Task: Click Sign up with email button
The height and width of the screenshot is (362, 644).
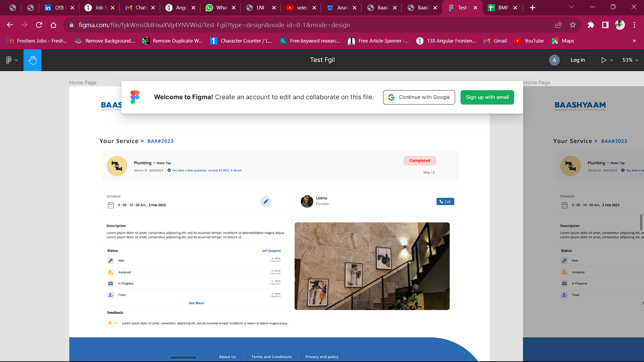Action: click(x=487, y=97)
